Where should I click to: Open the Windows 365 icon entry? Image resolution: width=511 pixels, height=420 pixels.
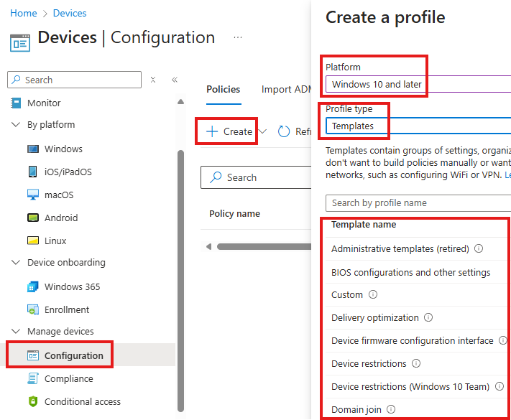[32, 287]
